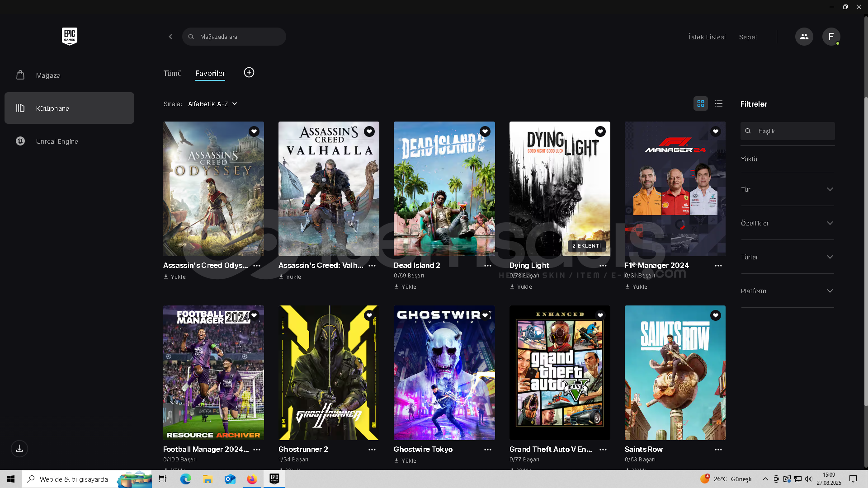Unfavorite Ghostrunner 2 heart
Image resolution: width=868 pixels, height=488 pixels.
click(x=369, y=315)
